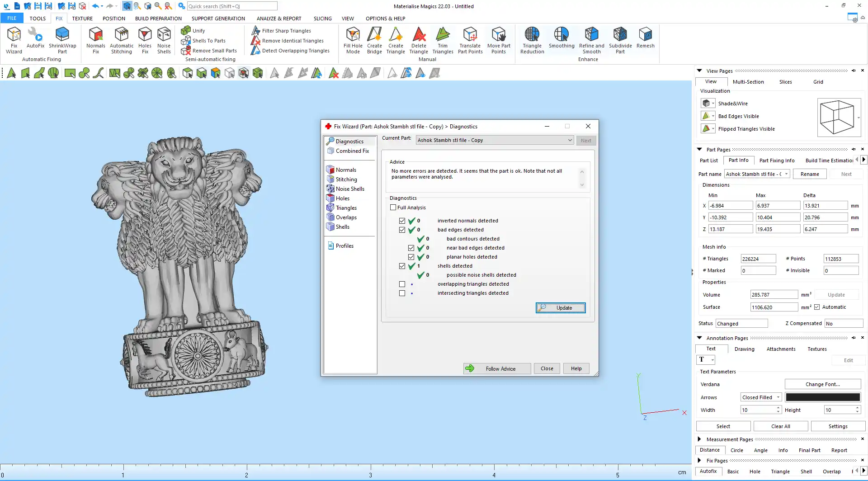Expand the Measurement Pages section
The height and width of the screenshot is (481, 868).
pos(699,439)
